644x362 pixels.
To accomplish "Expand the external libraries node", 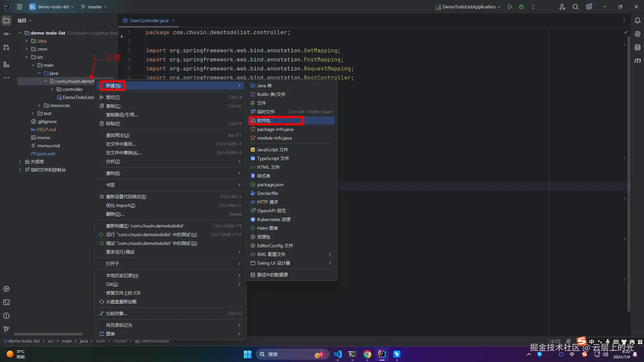I will pos(20,162).
